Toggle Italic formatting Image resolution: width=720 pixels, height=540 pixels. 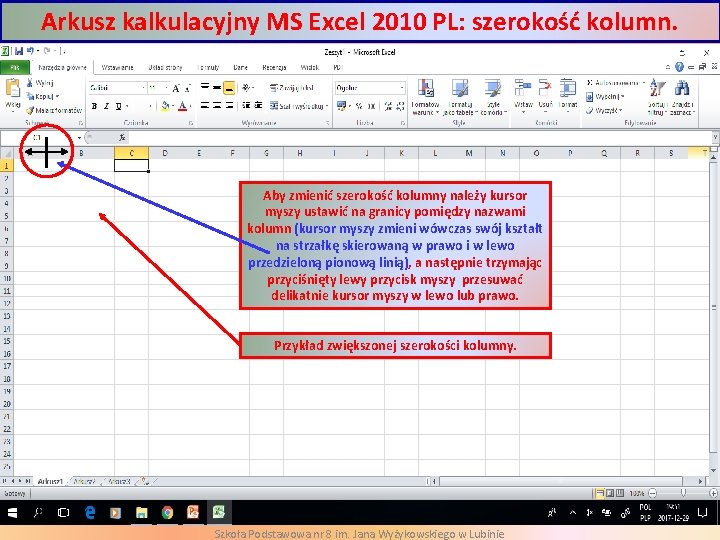click(106, 106)
